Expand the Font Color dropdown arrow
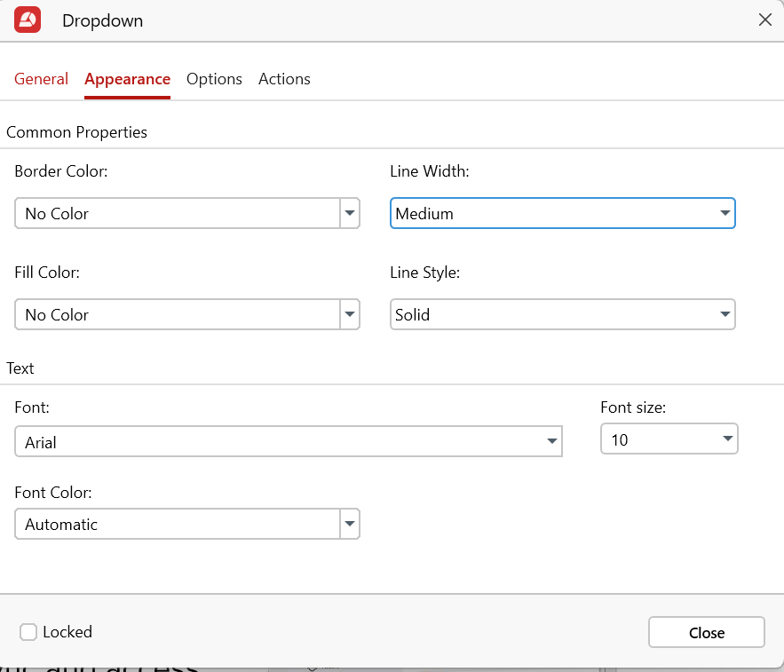 coord(350,525)
